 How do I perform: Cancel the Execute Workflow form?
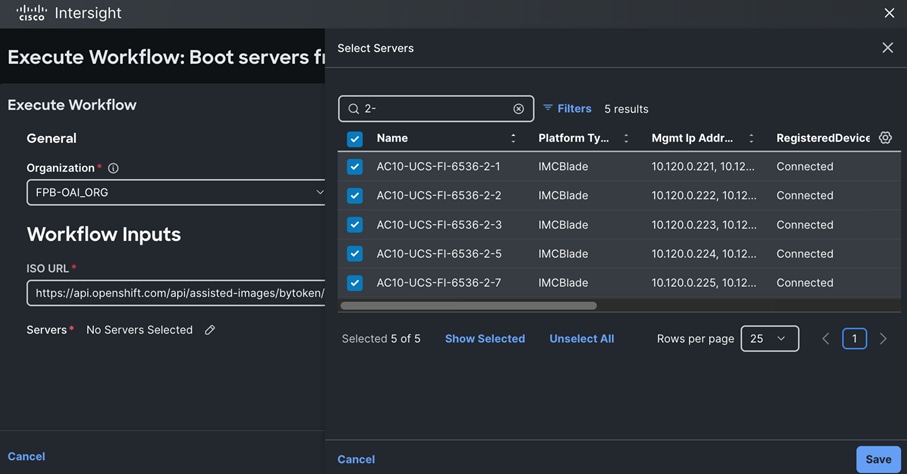click(26, 456)
